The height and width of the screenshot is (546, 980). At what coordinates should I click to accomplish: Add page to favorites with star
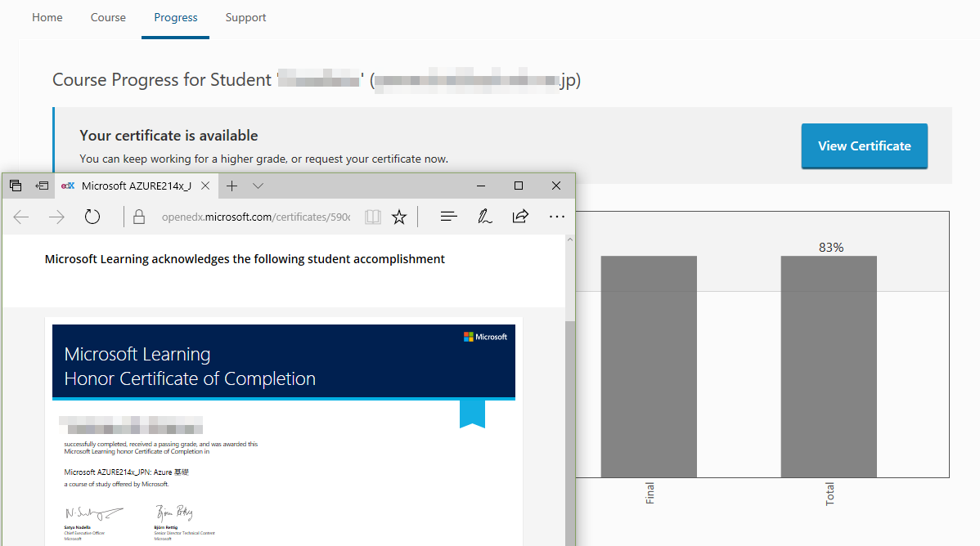pyautogui.click(x=398, y=217)
